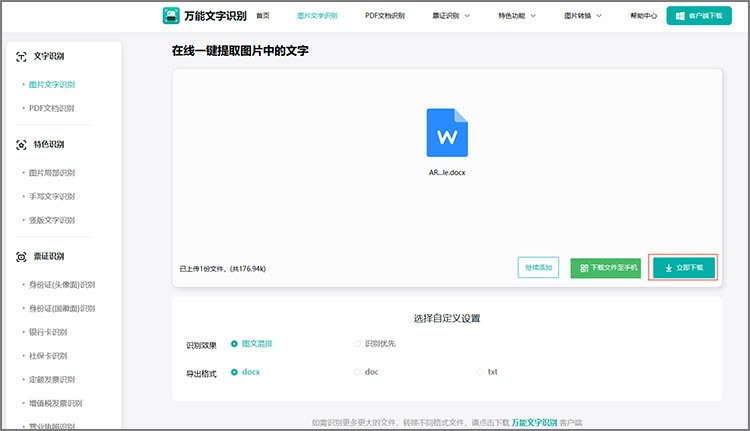Click the 文字识别 section icon in sidebar
The image size is (750, 431).
[22, 57]
